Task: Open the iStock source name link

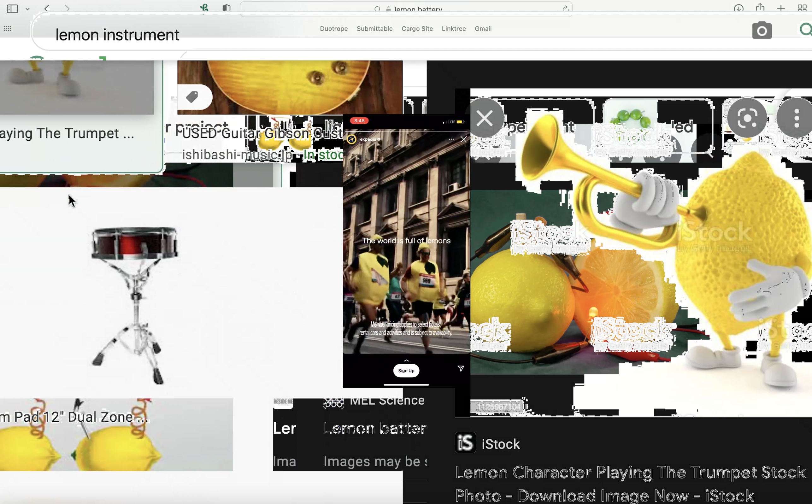Action: pyautogui.click(x=500, y=444)
